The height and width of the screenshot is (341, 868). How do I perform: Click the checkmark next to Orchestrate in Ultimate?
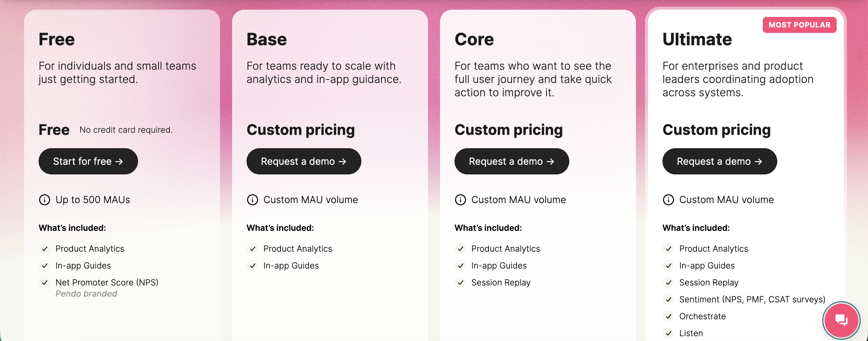pos(668,316)
